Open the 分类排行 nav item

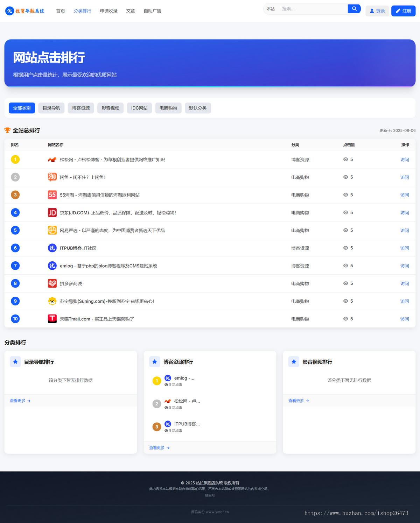[x=82, y=11]
